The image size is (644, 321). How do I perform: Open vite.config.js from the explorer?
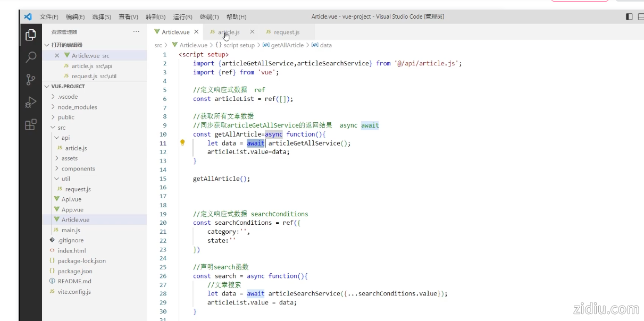coord(74,292)
